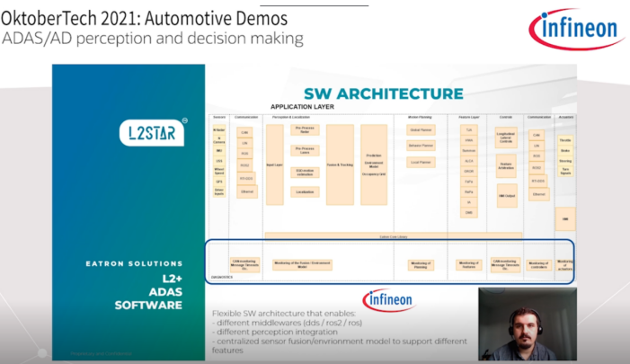
Task: Click the 'Global Planner' box
Action: tap(421, 130)
